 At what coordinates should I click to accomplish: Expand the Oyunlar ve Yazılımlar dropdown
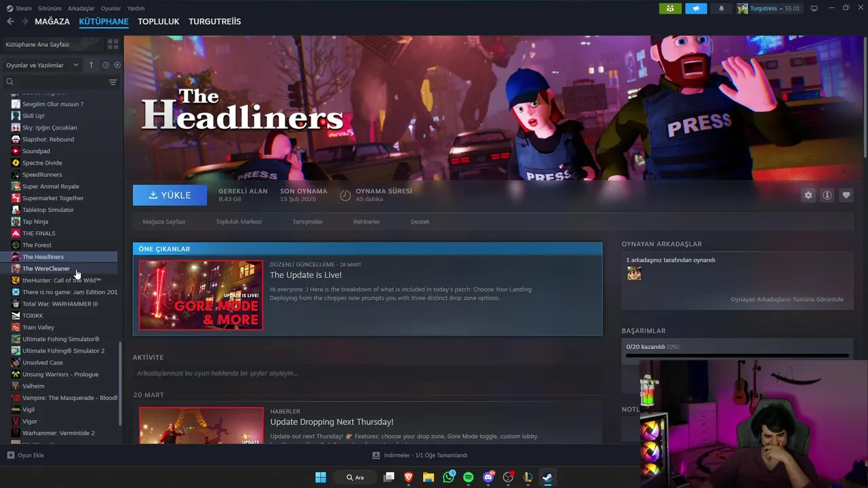tap(43, 65)
